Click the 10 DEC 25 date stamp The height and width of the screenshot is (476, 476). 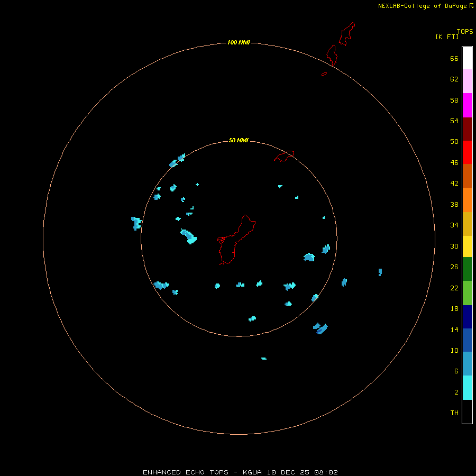[288, 472]
